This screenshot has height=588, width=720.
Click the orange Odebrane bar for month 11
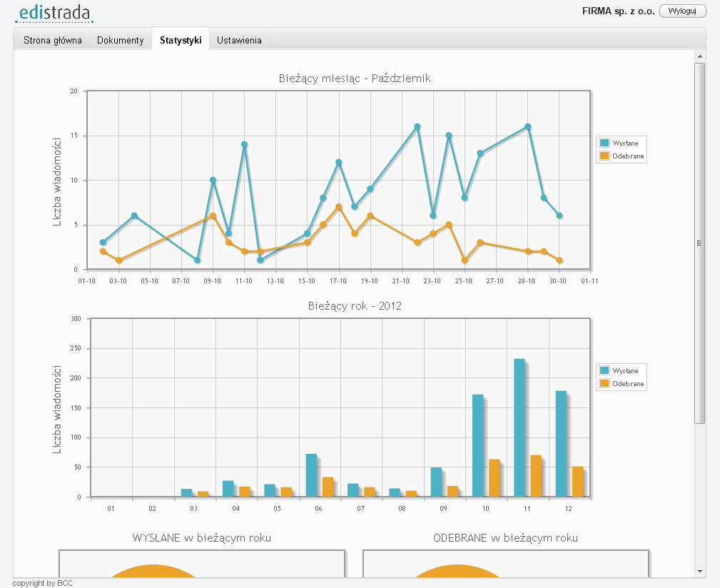click(x=536, y=476)
